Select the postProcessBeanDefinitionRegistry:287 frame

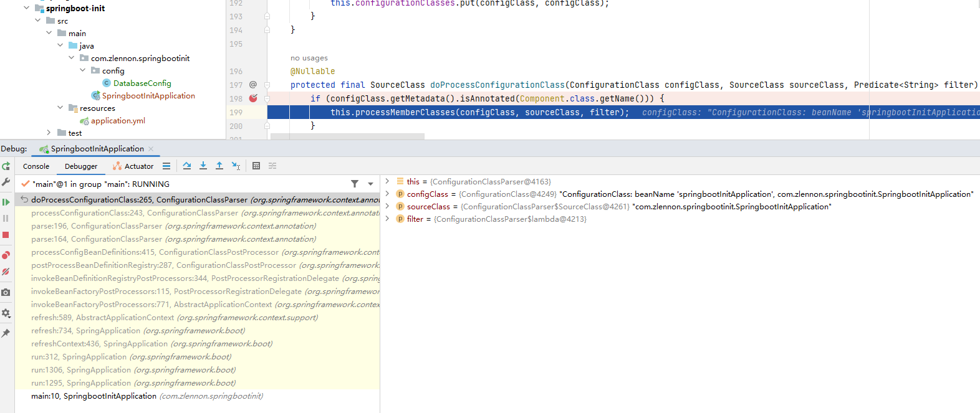pyautogui.click(x=197, y=265)
